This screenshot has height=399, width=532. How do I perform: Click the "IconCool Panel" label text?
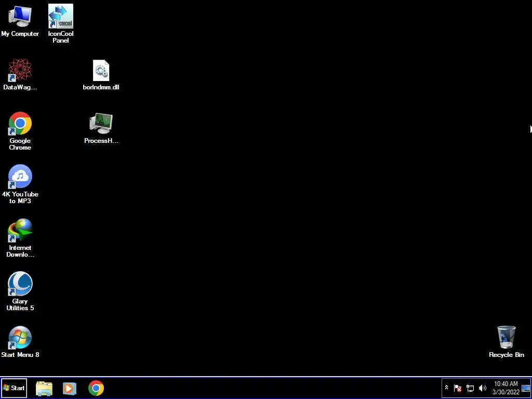click(61, 37)
